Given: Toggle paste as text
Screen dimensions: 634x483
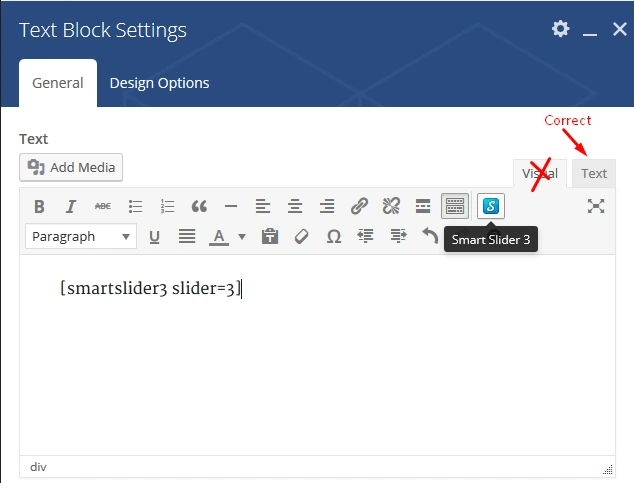Looking at the screenshot, I should pyautogui.click(x=270, y=236).
